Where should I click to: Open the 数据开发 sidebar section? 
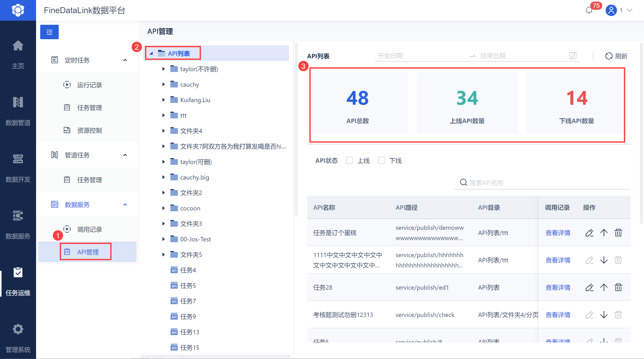tap(18, 168)
